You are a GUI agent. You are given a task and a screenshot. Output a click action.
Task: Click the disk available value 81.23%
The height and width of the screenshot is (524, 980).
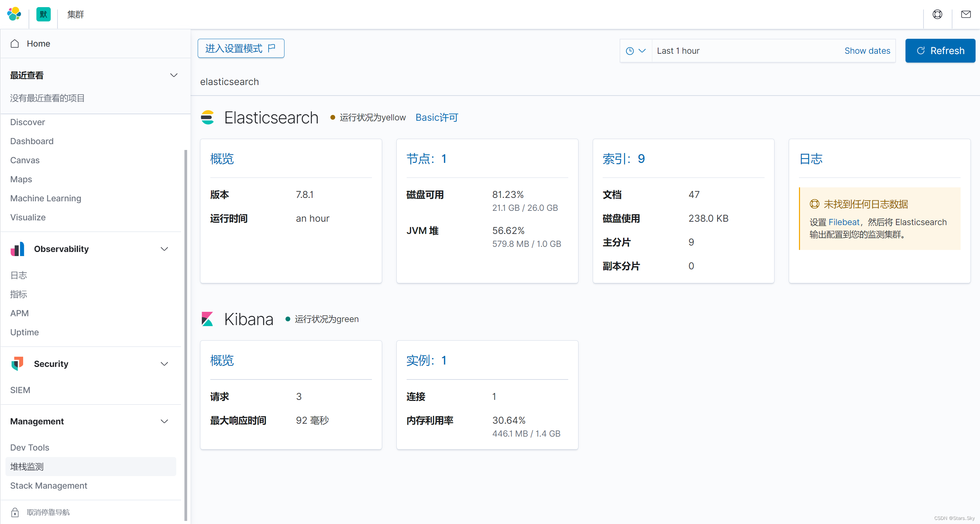click(x=508, y=195)
